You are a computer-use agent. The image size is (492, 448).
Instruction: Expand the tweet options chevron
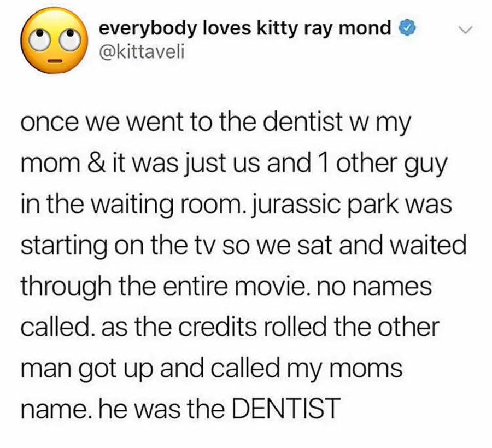[x=465, y=30]
